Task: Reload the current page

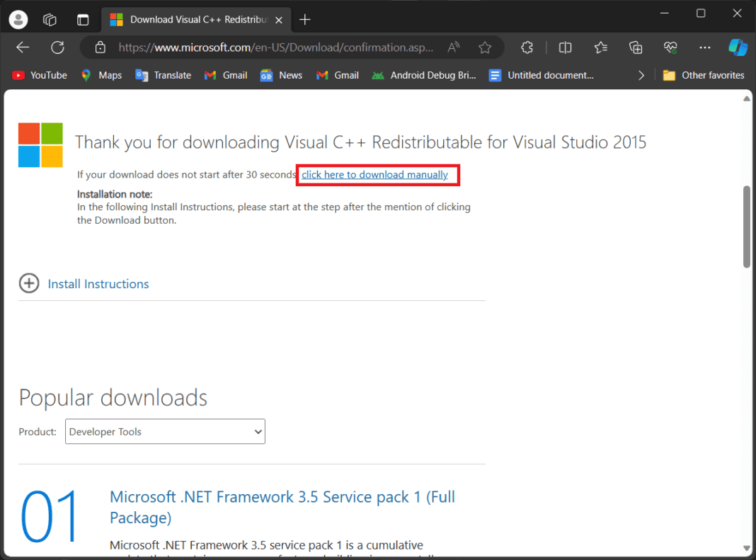Action: coord(57,47)
